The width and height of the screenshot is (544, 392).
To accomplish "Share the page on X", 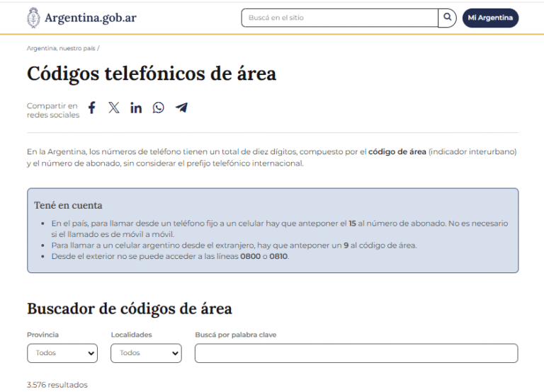I will 114,108.
